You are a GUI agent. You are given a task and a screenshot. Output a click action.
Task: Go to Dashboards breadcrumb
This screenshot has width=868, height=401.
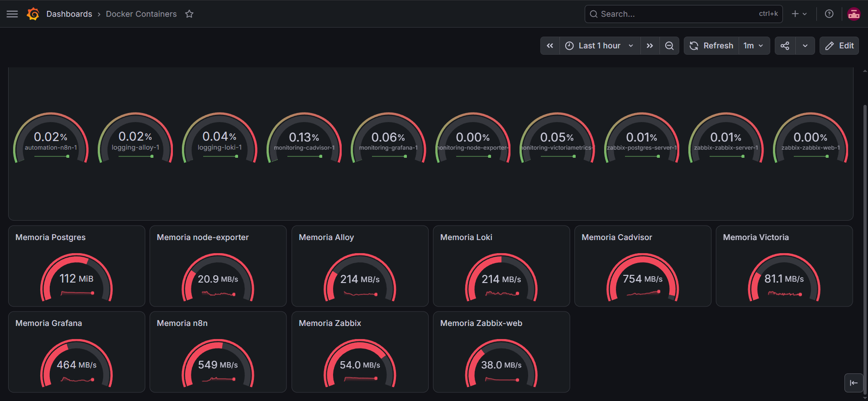point(69,14)
